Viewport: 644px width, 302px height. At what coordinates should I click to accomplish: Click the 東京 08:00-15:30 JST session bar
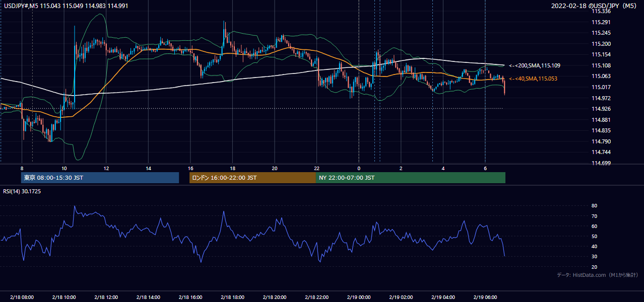click(x=100, y=178)
